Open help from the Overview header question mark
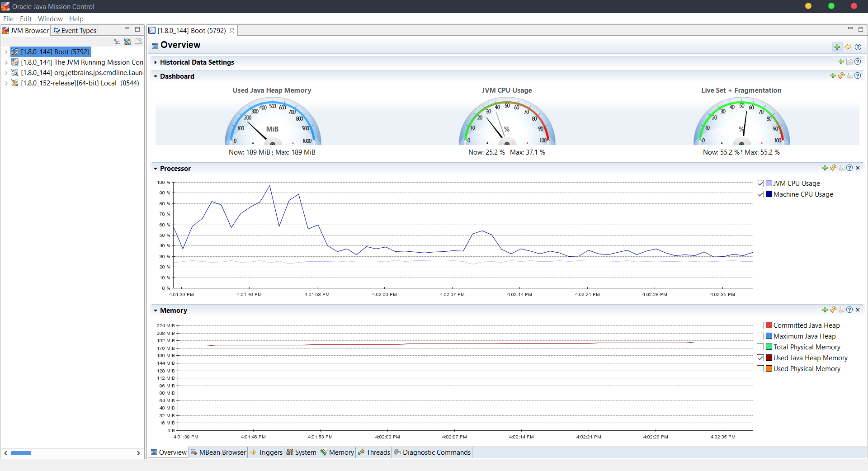Viewport: 868px width, 471px height. coord(858,47)
